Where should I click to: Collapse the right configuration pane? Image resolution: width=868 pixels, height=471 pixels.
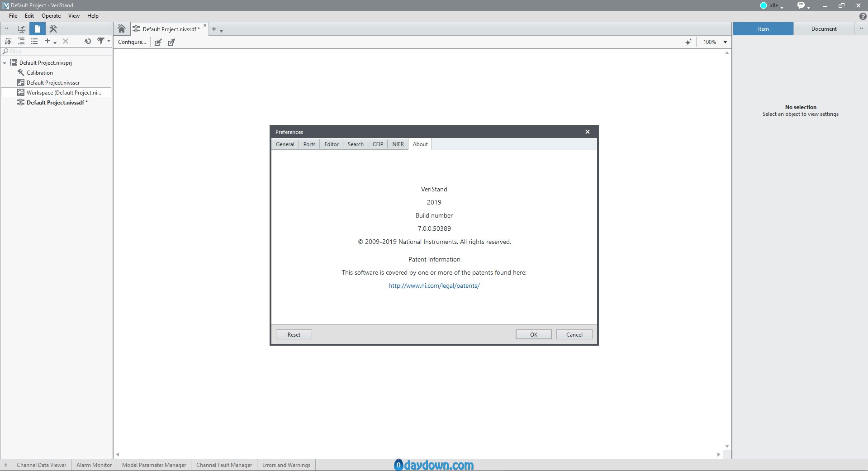861,29
